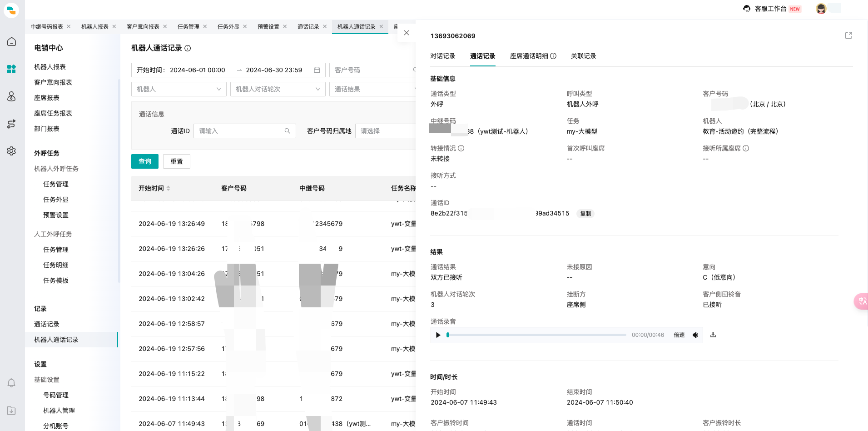This screenshot has height=431, width=868.
Task: Copy the call ID with 复制
Action: 585,214
